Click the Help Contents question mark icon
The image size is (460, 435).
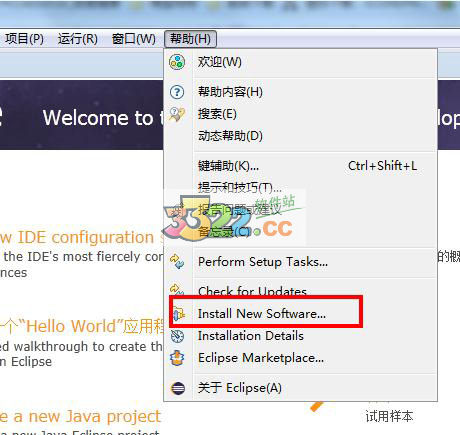pyautogui.click(x=177, y=92)
